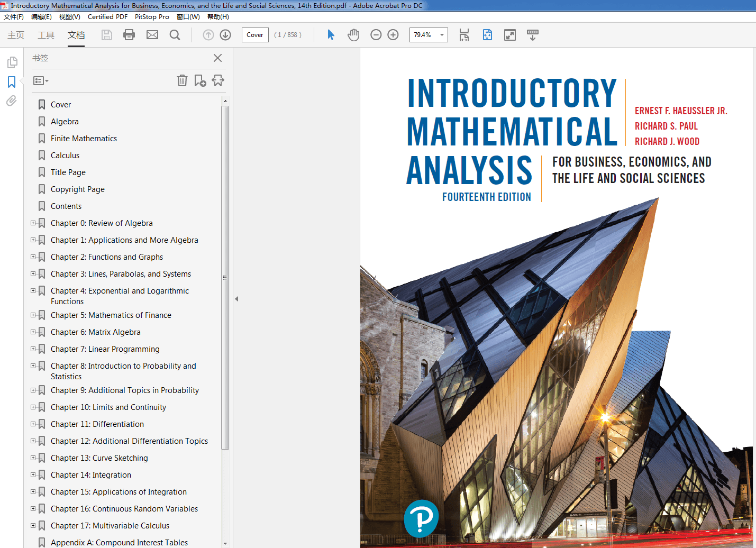This screenshot has height=548, width=756.
Task: Expand Chapter 14: Integration bookmark
Action: pos(33,474)
